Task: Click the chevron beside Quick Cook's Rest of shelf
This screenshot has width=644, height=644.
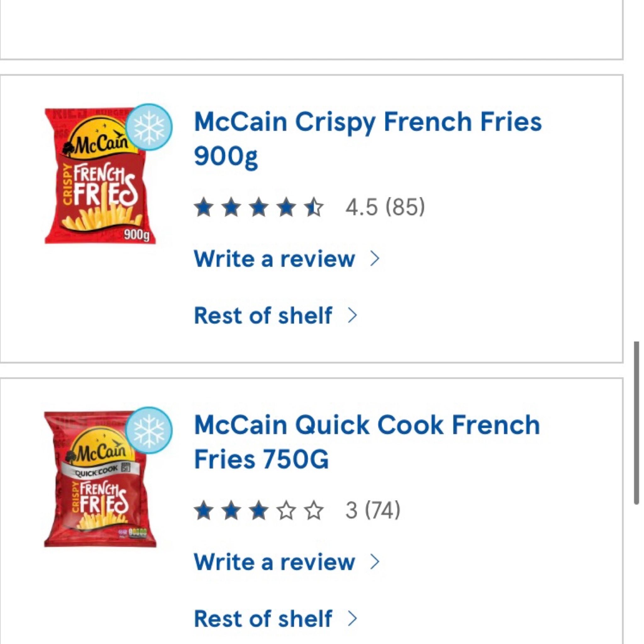Action: (x=352, y=619)
